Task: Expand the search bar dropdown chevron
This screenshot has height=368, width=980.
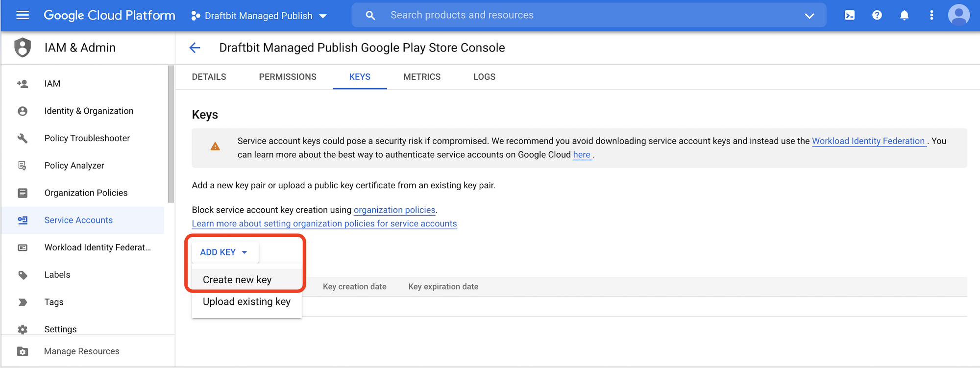Action: [809, 16]
